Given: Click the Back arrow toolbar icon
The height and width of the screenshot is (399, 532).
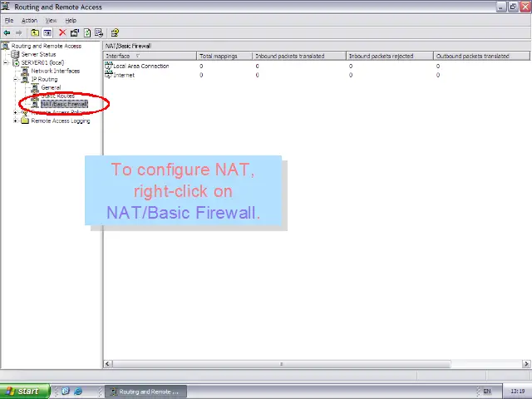Looking at the screenshot, I should [x=7, y=33].
